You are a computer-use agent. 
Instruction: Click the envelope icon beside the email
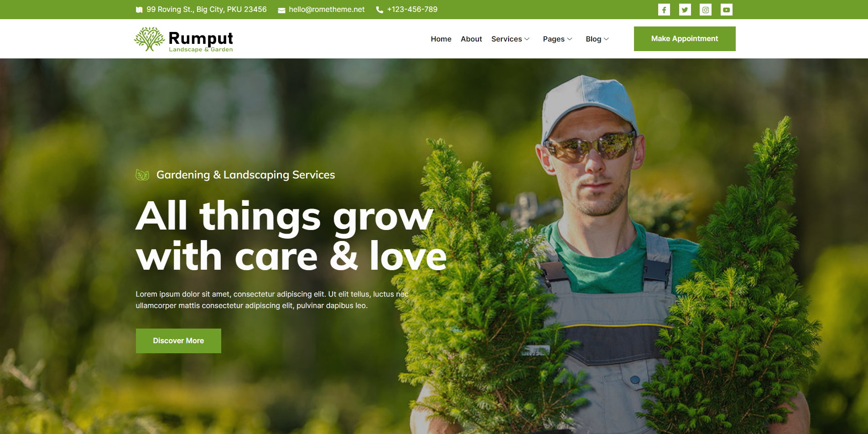(281, 10)
